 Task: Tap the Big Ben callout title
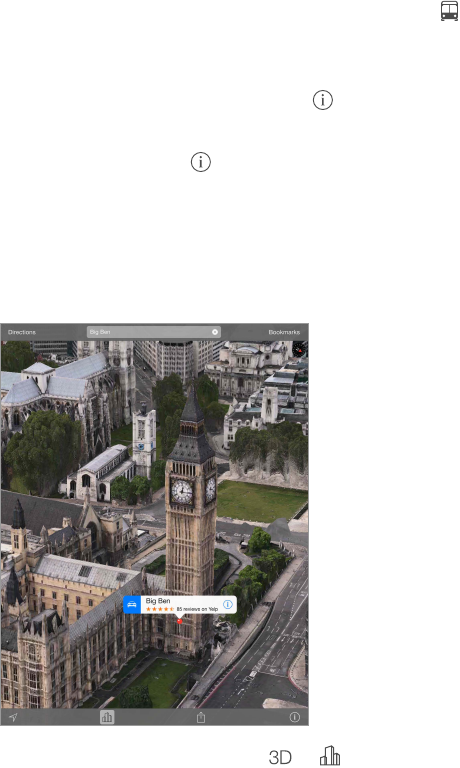tap(158, 601)
